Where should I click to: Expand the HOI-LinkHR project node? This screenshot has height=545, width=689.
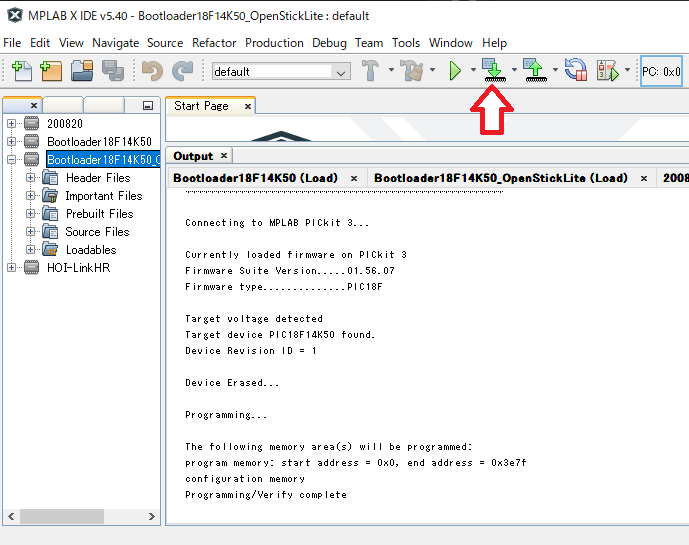pyautogui.click(x=11, y=268)
